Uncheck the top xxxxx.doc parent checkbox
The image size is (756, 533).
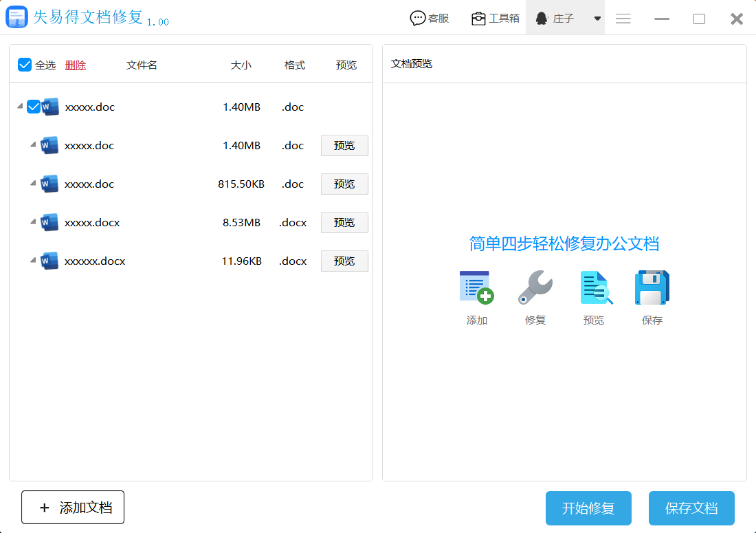coord(33,107)
